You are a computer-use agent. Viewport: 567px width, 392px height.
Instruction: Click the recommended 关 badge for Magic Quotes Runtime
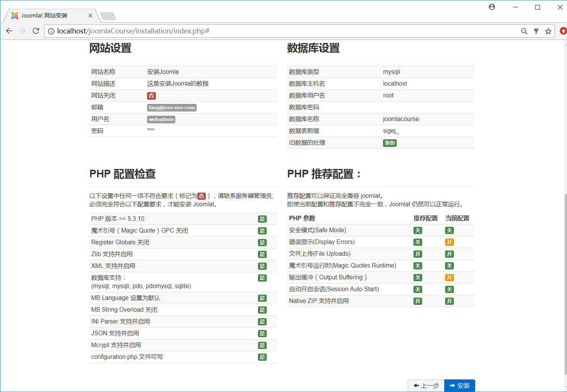[418, 266]
